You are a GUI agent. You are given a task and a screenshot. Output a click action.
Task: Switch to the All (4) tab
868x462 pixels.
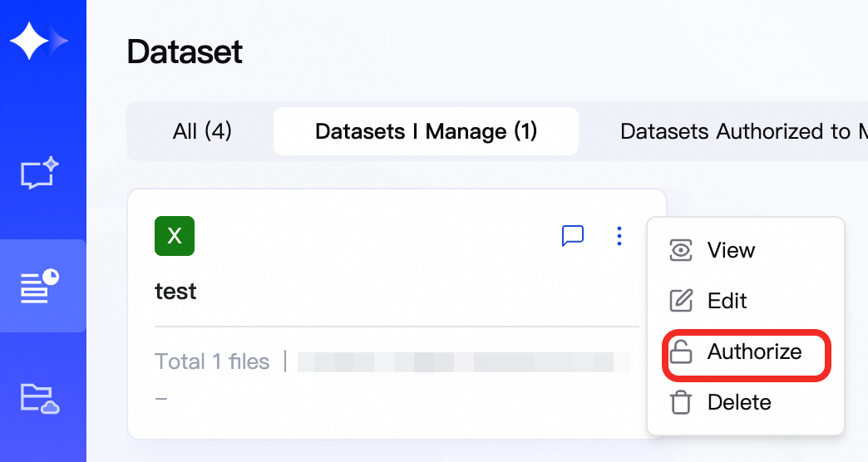(202, 131)
